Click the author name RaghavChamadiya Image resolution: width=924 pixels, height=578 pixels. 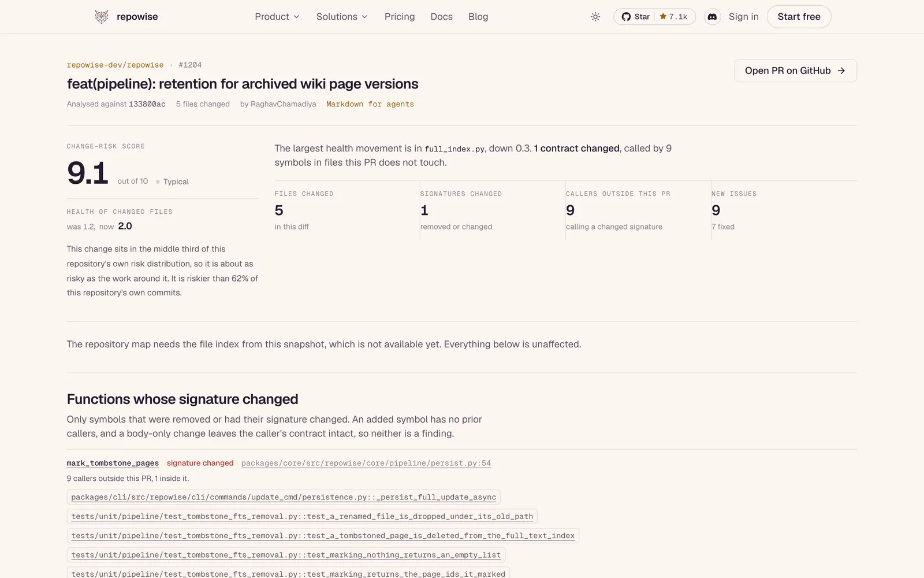pyautogui.click(x=283, y=104)
